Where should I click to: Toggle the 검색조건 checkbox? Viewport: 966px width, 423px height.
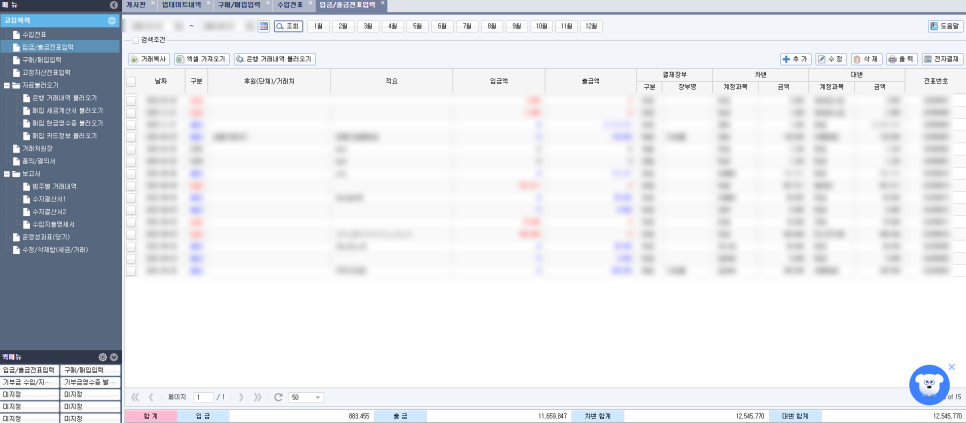pos(136,41)
